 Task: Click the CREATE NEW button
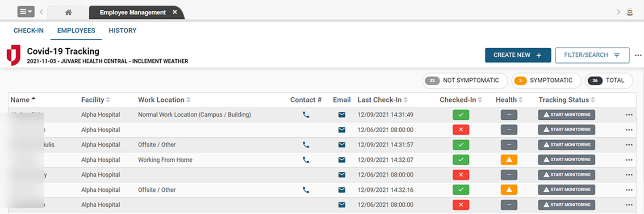click(x=518, y=55)
